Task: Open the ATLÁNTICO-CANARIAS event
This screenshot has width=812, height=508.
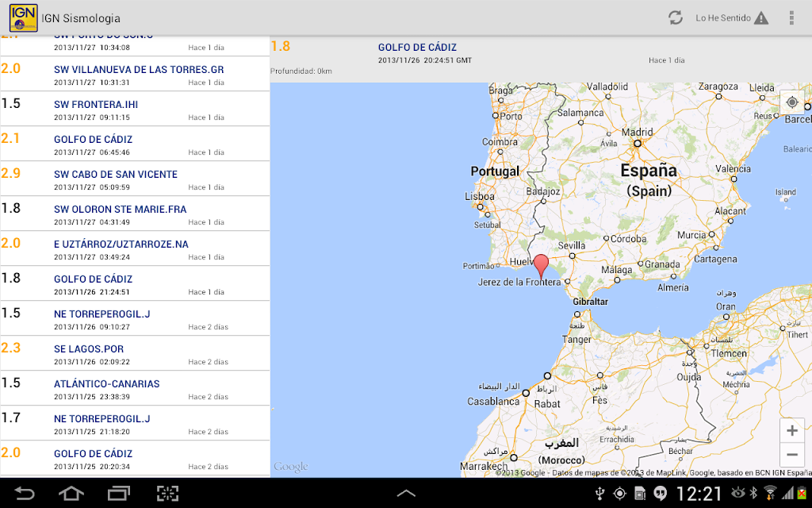Action: 135,388
